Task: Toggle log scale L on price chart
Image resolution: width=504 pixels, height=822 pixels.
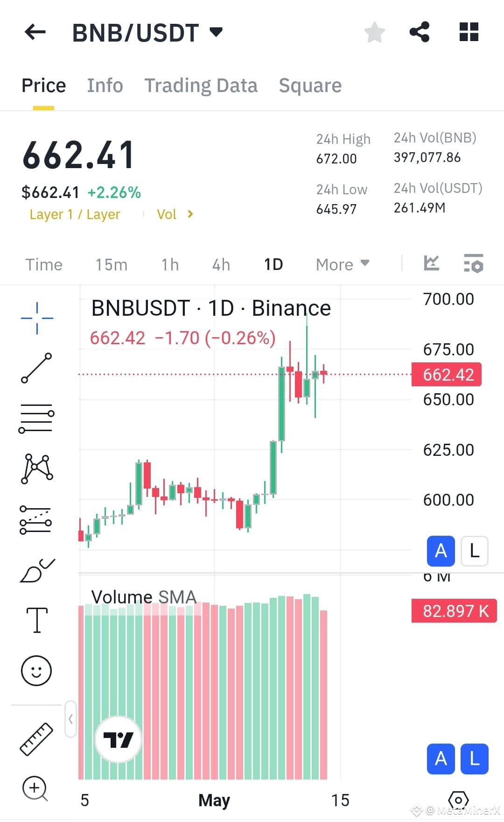Action: (475, 551)
